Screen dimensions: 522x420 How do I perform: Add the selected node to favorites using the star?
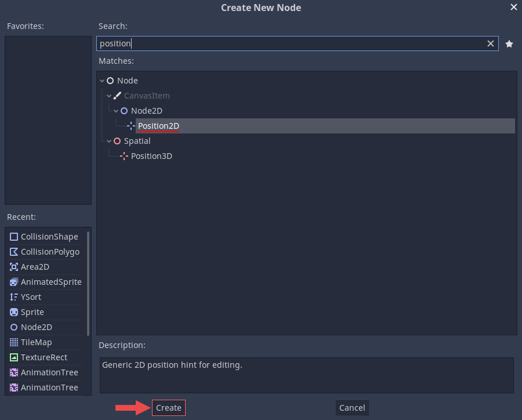point(509,44)
